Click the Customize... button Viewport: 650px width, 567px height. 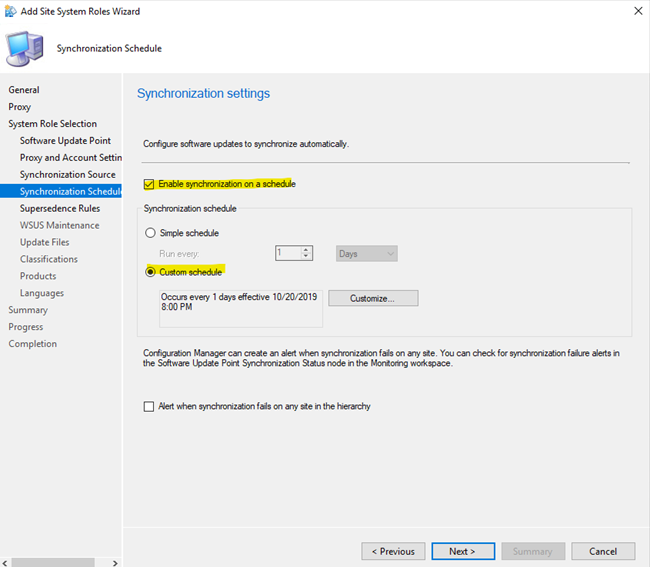[373, 298]
